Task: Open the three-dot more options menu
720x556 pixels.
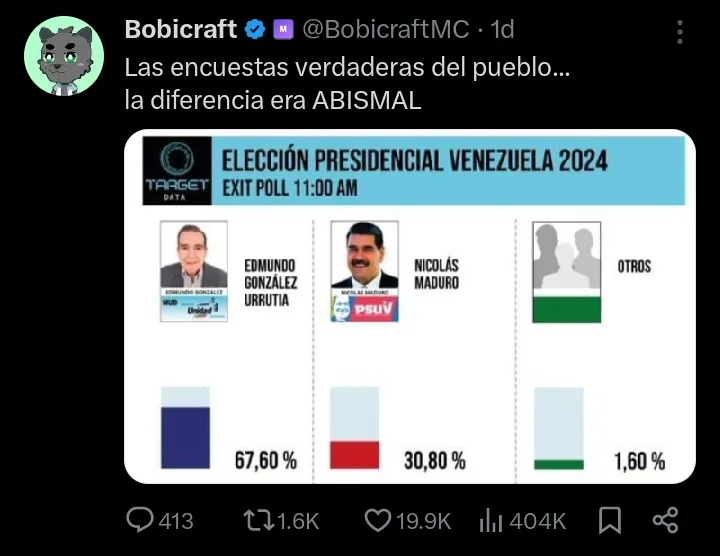Action: (x=680, y=30)
